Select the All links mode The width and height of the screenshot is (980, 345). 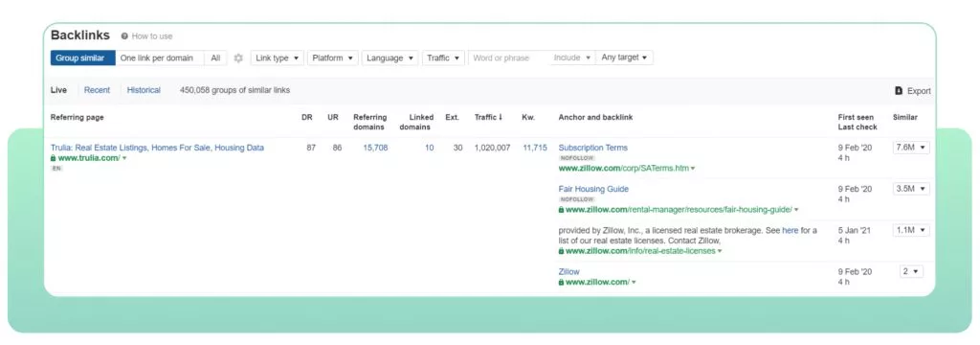click(x=215, y=58)
